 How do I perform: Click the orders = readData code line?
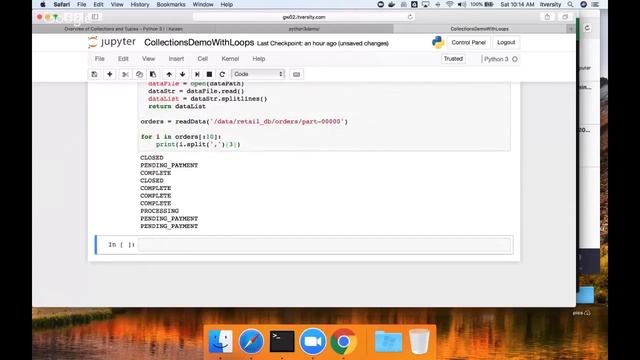coord(244,122)
